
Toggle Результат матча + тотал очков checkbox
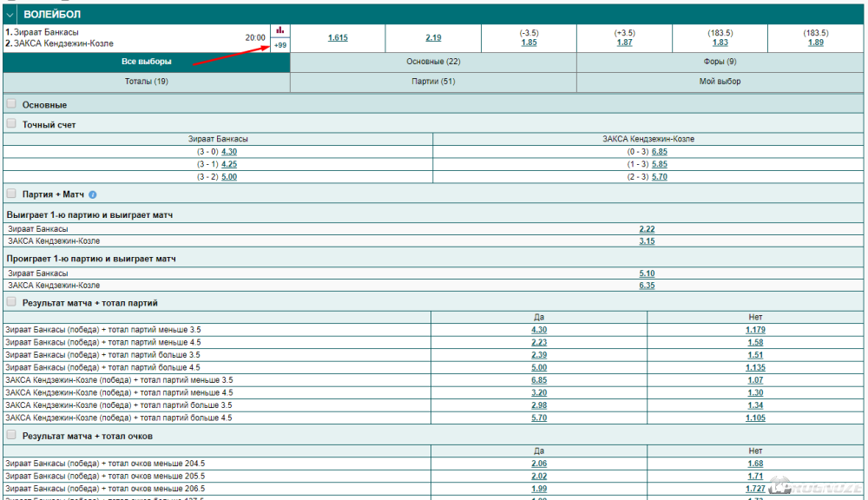(11, 435)
